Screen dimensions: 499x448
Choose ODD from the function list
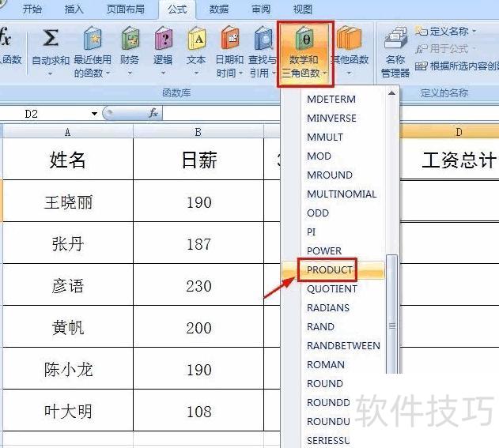click(x=318, y=213)
